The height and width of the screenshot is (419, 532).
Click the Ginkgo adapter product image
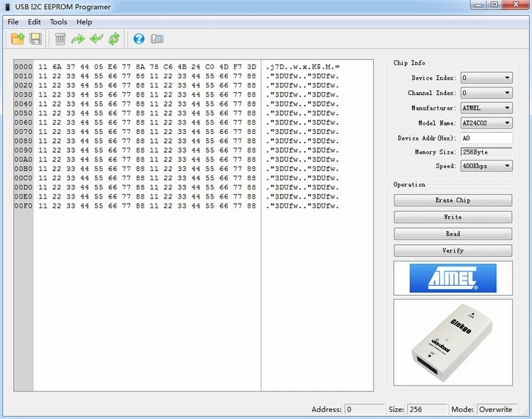453,343
